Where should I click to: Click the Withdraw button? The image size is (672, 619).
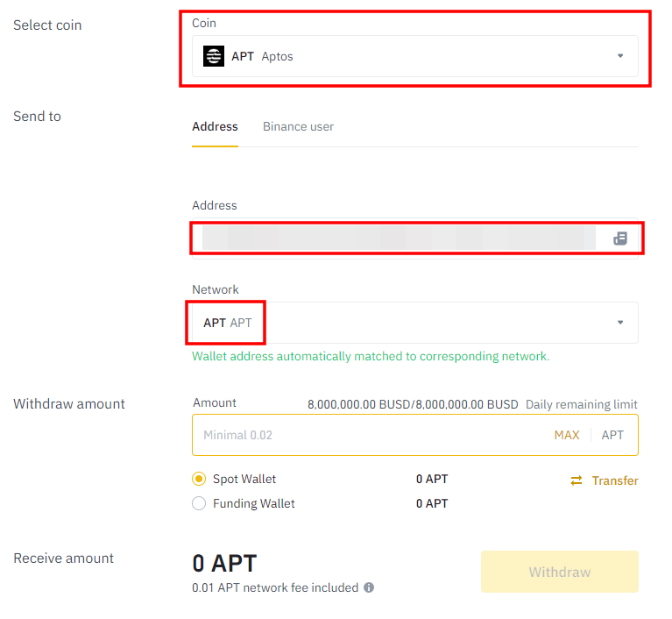[x=560, y=572]
